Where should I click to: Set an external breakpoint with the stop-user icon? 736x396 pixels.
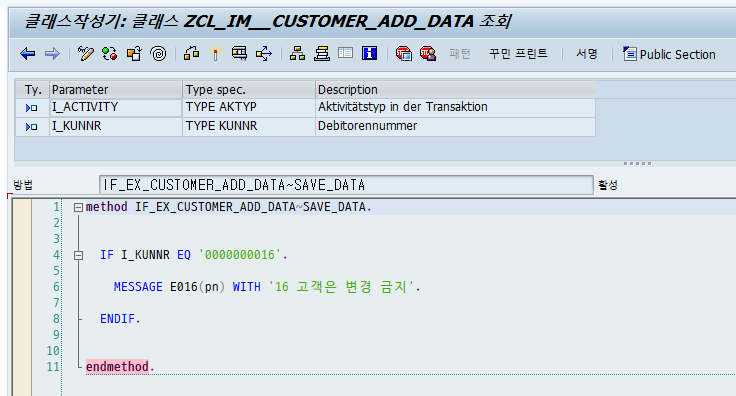[428, 54]
